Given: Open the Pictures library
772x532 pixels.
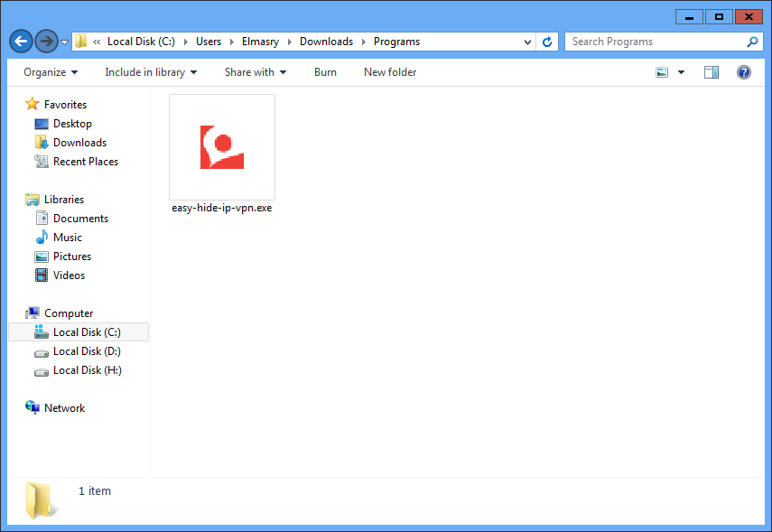Looking at the screenshot, I should [x=72, y=257].
